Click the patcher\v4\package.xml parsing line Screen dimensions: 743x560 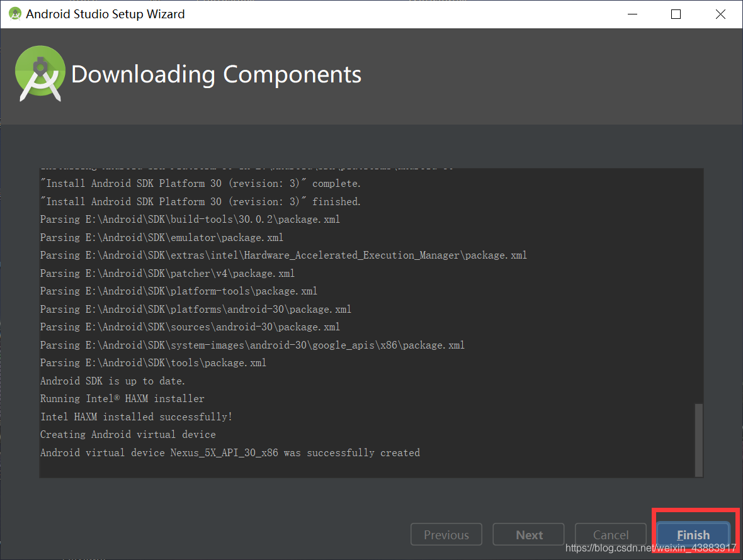(x=167, y=273)
